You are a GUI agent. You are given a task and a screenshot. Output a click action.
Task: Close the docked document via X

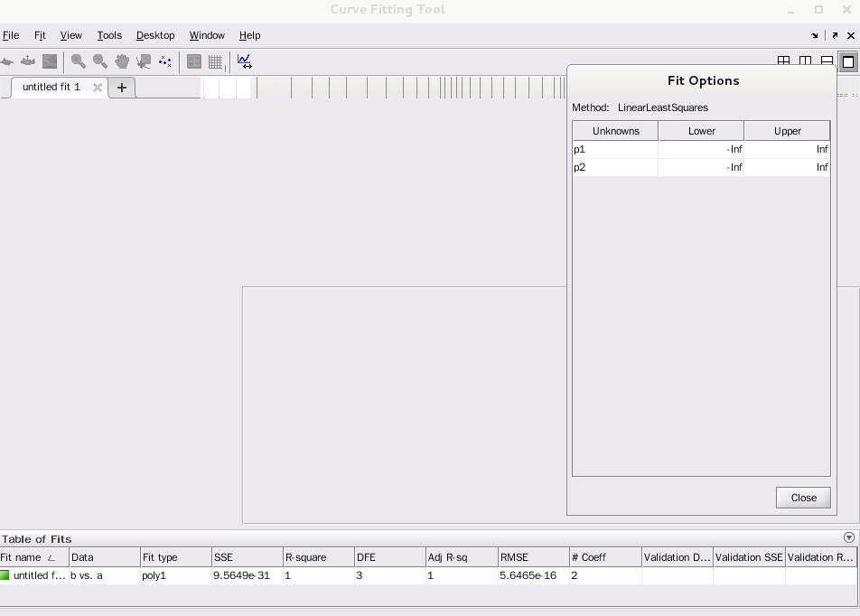(x=851, y=35)
